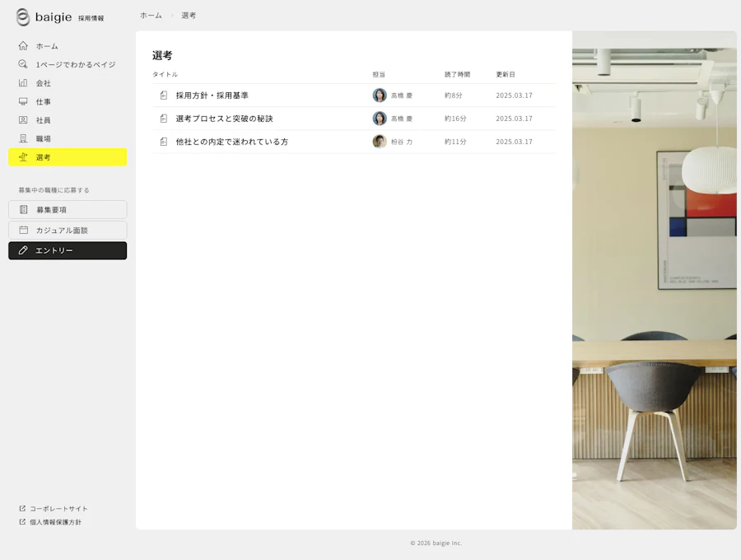Open the 1ページでわかるベイジ menu item
741x560 pixels.
pos(68,64)
